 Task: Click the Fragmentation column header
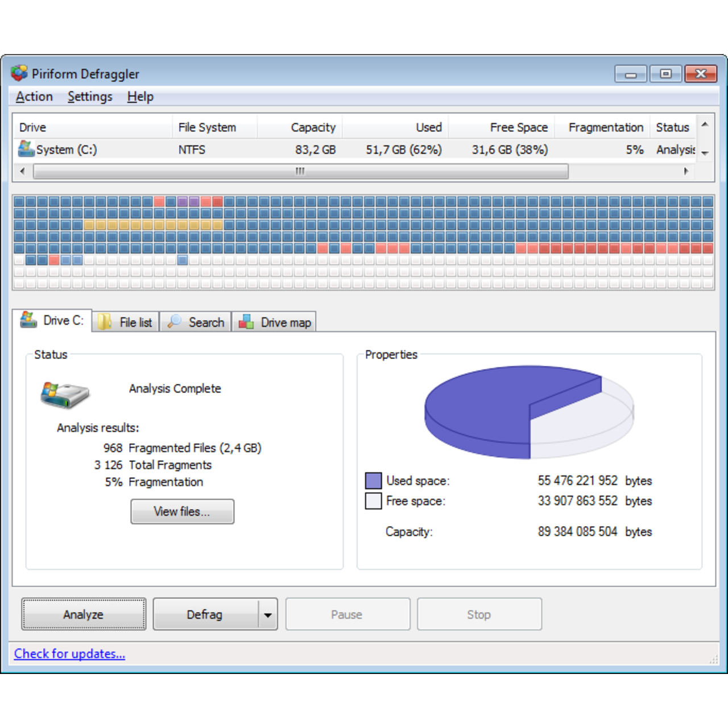pos(605,127)
